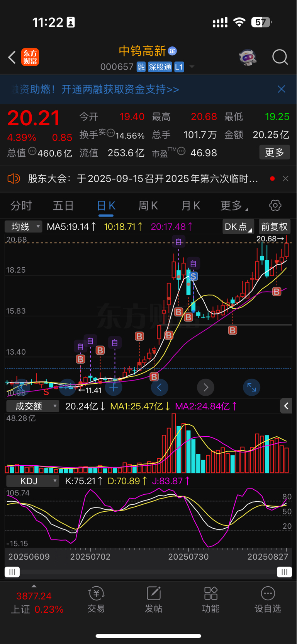Tap the 更多 quote details button
This screenshot has width=297, height=644.
[x=275, y=152]
